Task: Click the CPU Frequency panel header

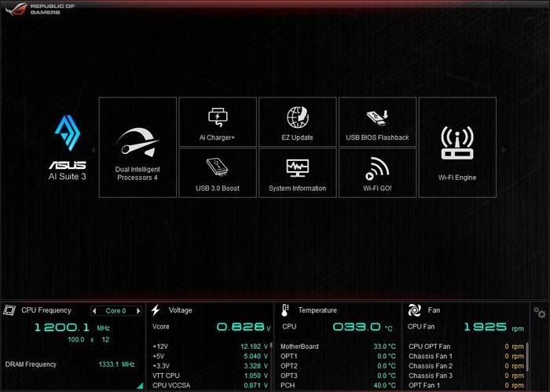Action: pyautogui.click(x=46, y=310)
